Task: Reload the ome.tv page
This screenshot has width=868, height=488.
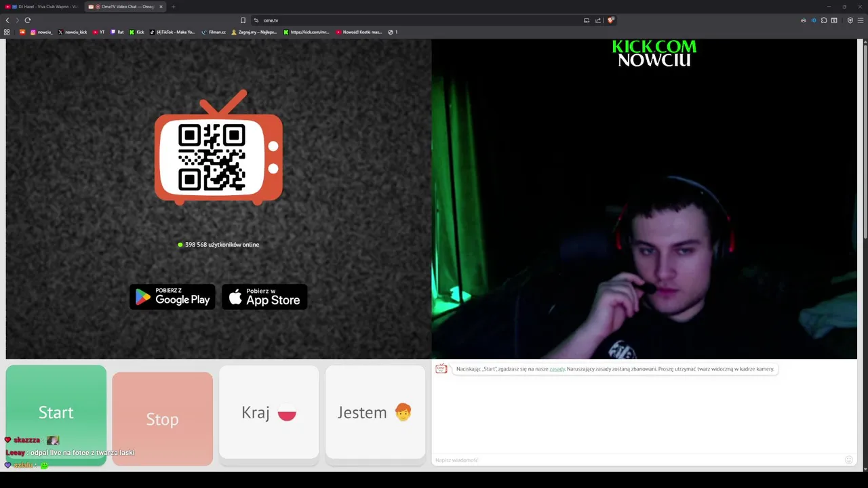Action: tap(28, 20)
